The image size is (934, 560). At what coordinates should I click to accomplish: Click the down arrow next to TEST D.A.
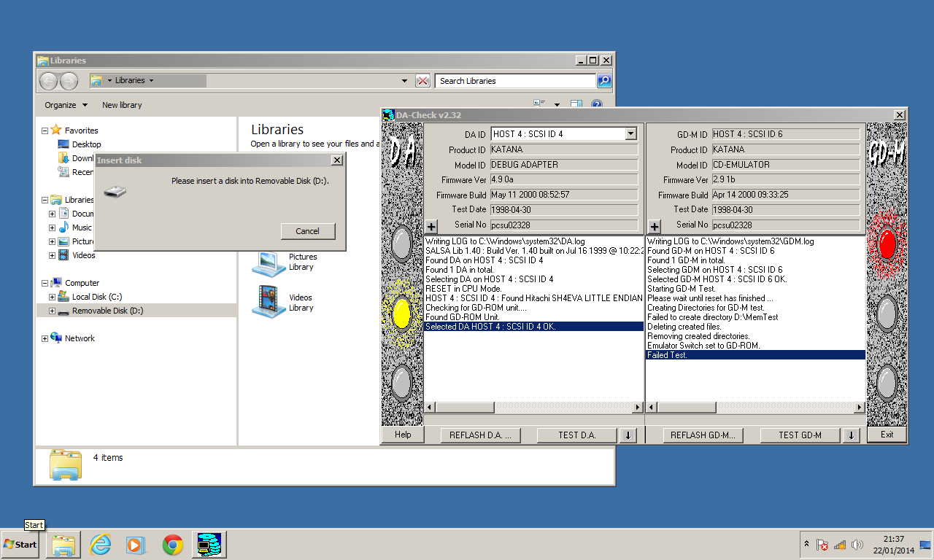pyautogui.click(x=628, y=435)
